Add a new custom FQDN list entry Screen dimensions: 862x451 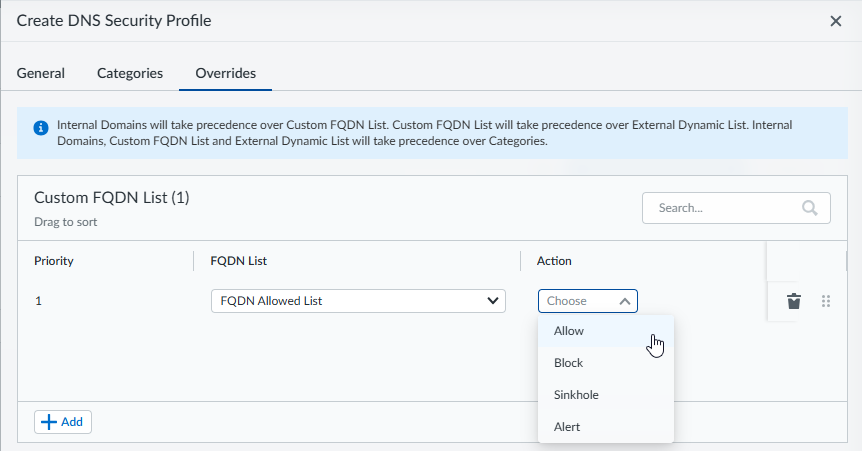[x=63, y=422]
